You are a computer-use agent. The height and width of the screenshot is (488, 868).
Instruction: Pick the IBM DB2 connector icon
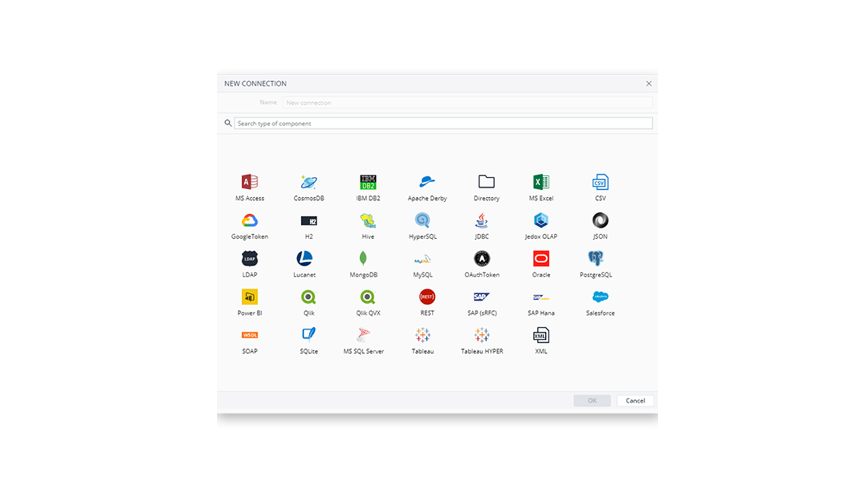coord(368,182)
